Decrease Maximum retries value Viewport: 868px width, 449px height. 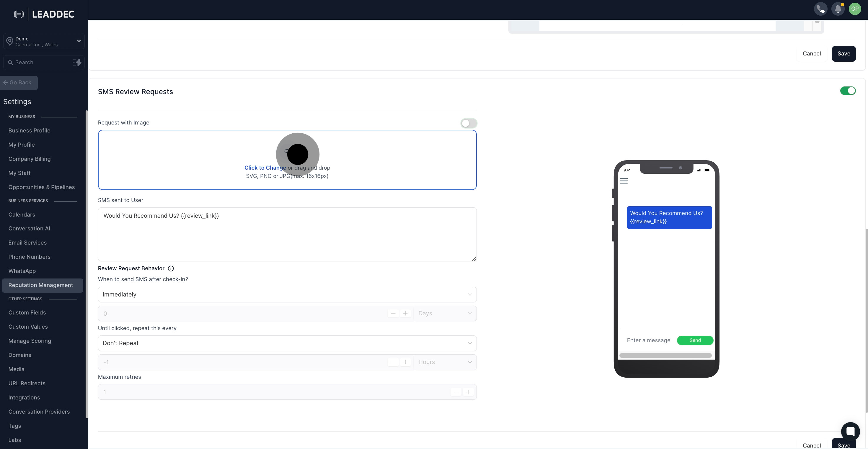[456, 392]
